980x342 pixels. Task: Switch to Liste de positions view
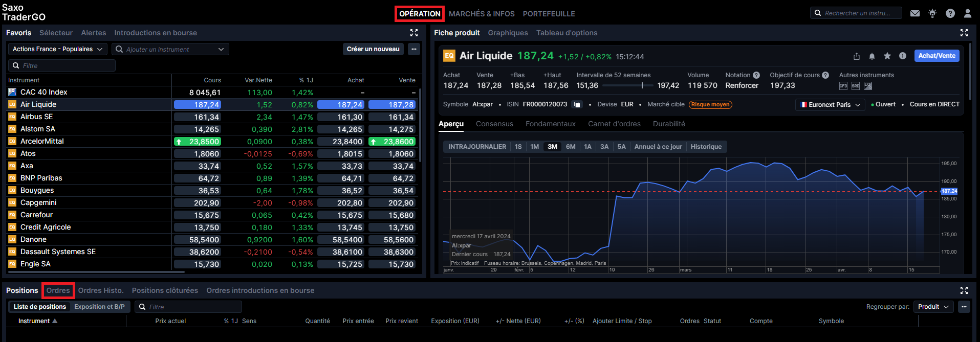tap(40, 307)
